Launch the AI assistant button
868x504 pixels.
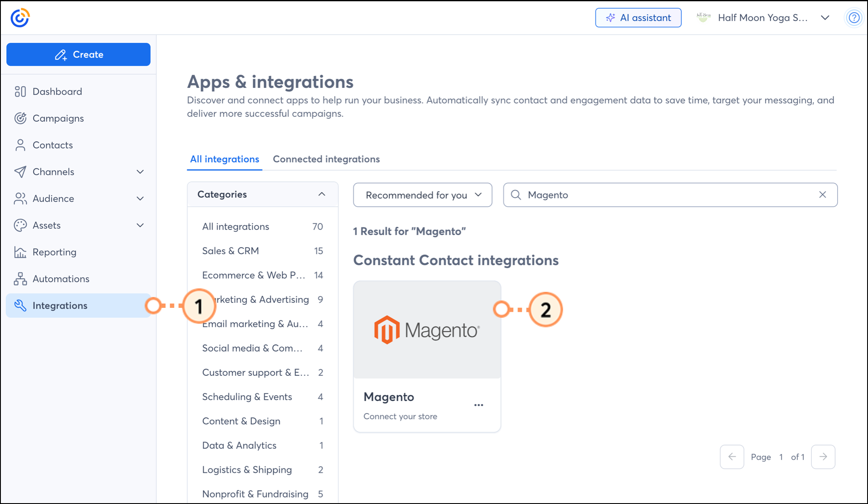(x=638, y=18)
